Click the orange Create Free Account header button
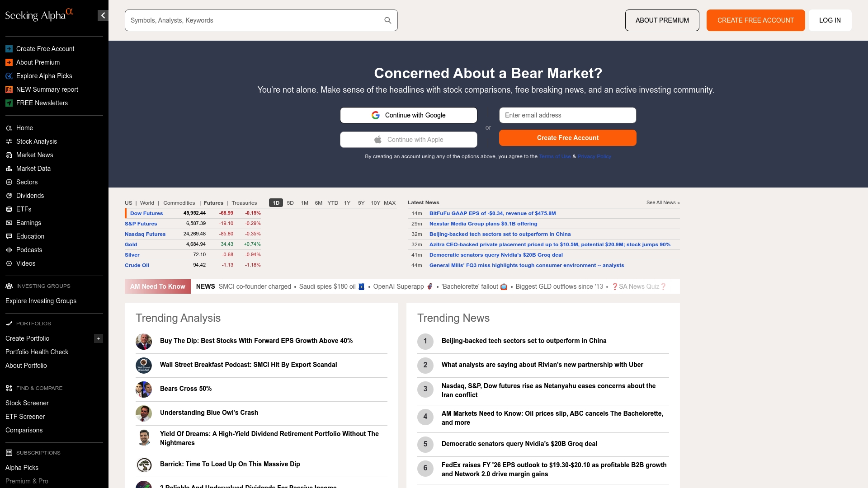This screenshot has height=488, width=868. 755,20
